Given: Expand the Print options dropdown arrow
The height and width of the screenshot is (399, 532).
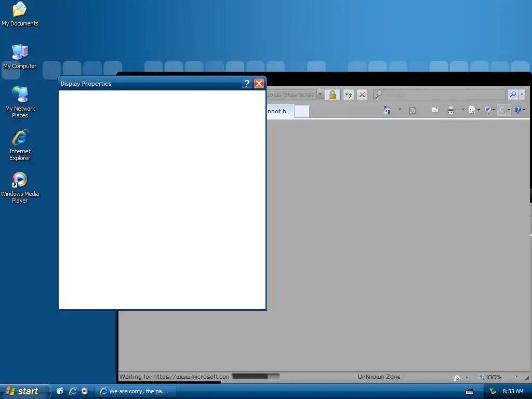Looking at the screenshot, I should pos(463,110).
